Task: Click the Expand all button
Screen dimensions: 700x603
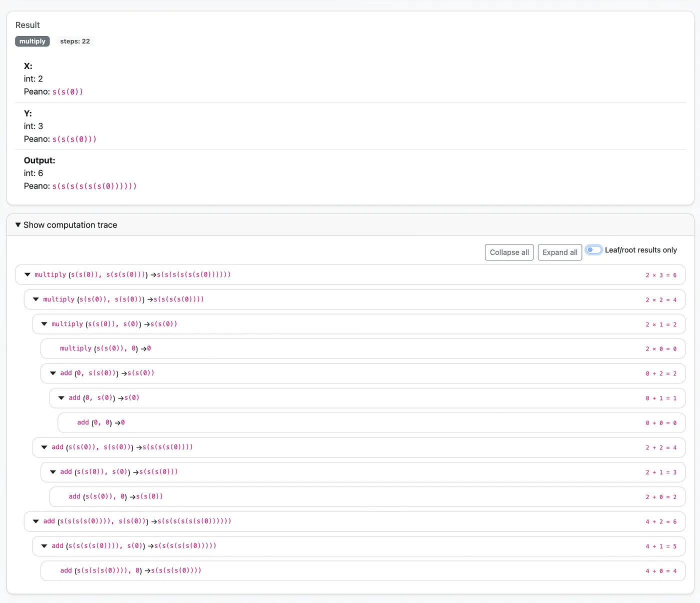Action: [559, 252]
